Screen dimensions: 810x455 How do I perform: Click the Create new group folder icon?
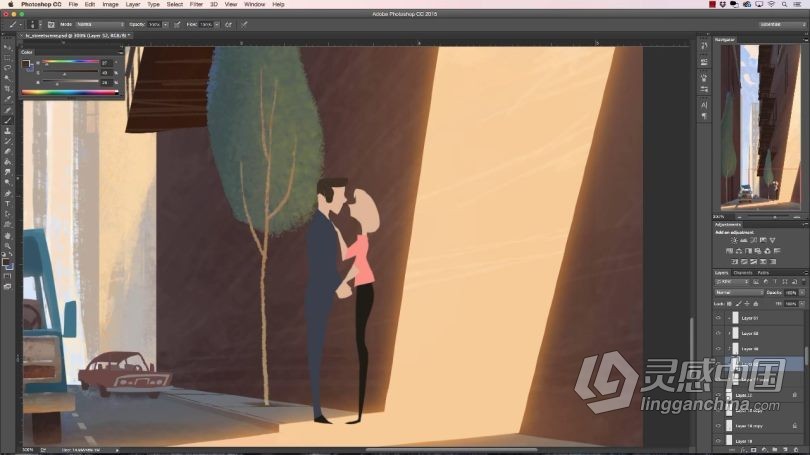tap(775, 450)
